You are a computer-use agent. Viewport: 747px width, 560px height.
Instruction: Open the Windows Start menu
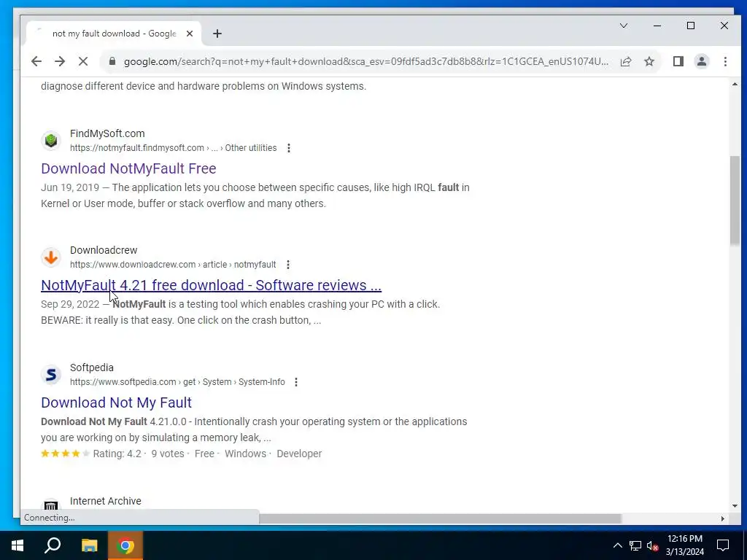tap(18, 545)
